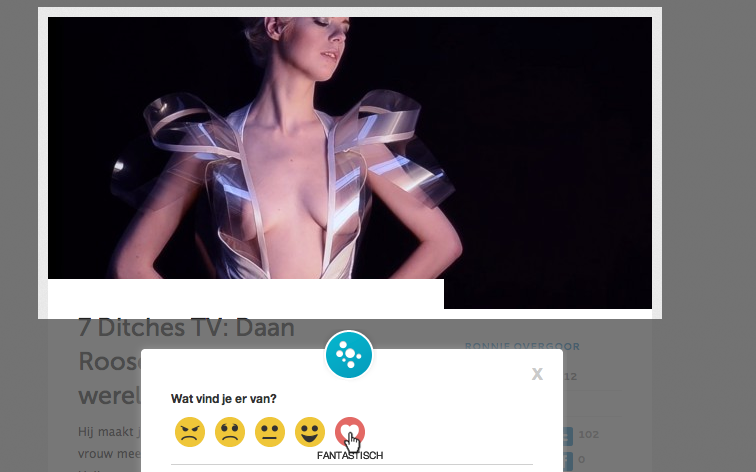Open author Ronnie Overgoor's profile link
756x472 pixels.
click(x=522, y=347)
